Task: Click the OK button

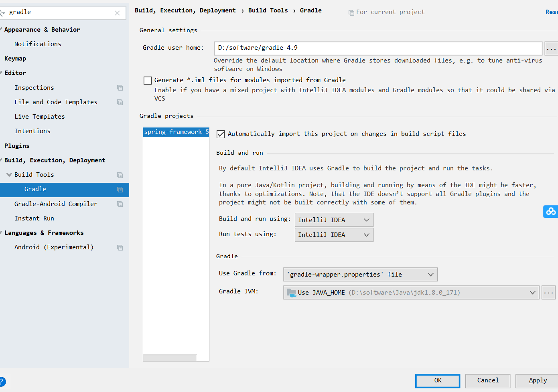Action: [438, 381]
